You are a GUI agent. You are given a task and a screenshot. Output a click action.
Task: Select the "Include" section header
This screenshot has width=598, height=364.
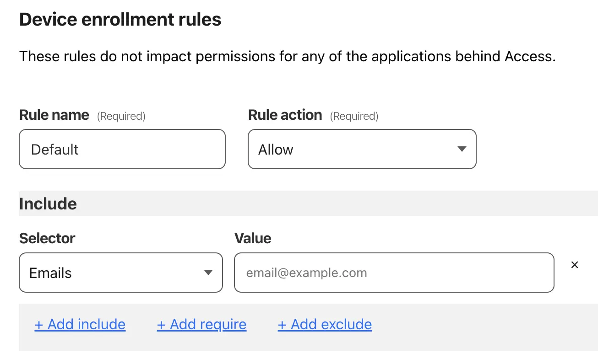(x=48, y=203)
